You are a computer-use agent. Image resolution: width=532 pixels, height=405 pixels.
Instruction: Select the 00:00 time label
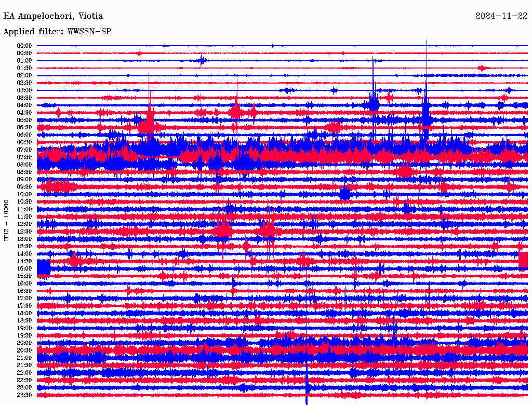24,46
